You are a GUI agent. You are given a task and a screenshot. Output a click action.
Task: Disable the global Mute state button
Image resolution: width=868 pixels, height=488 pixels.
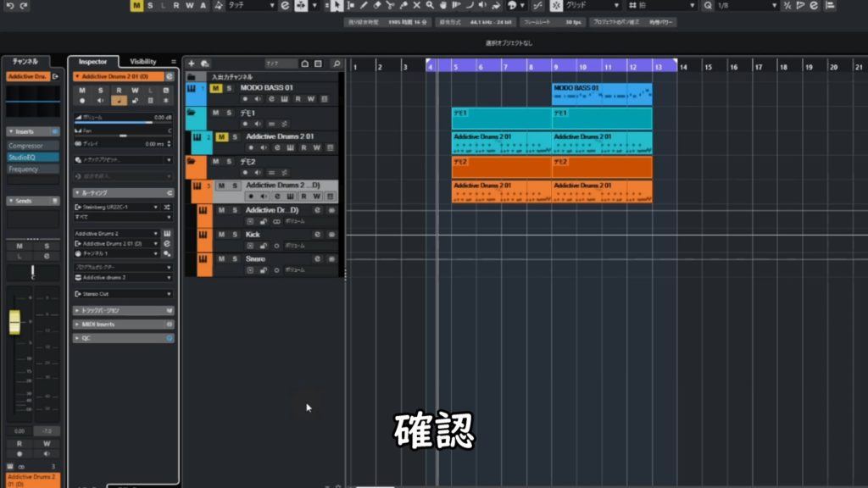click(136, 6)
